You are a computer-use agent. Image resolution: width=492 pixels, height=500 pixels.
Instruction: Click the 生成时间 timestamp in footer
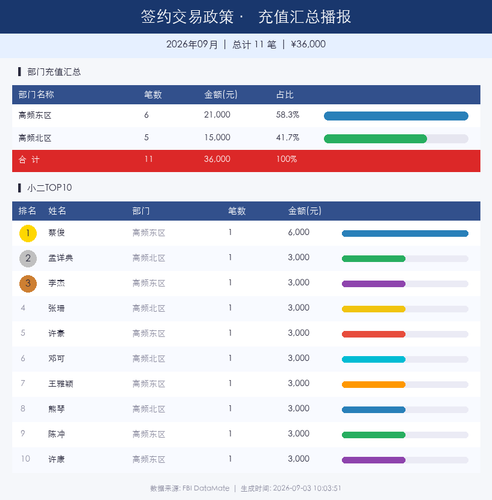pos(291,489)
